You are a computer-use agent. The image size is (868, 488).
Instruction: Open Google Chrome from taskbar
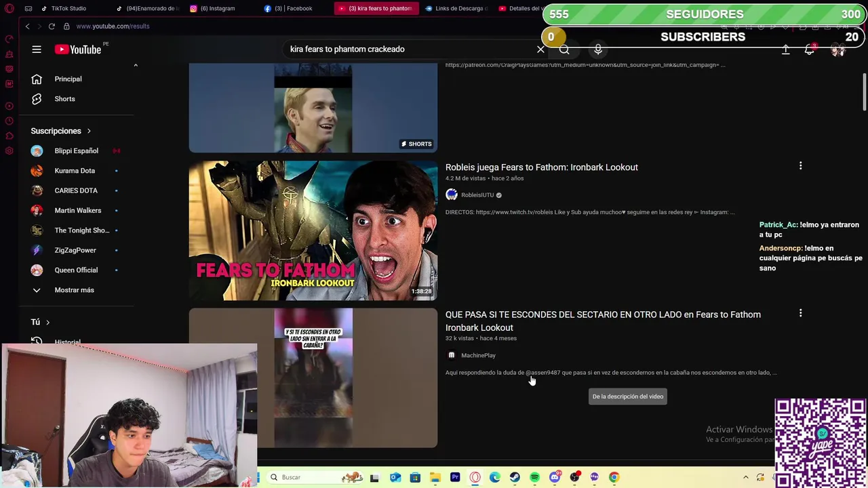(614, 477)
